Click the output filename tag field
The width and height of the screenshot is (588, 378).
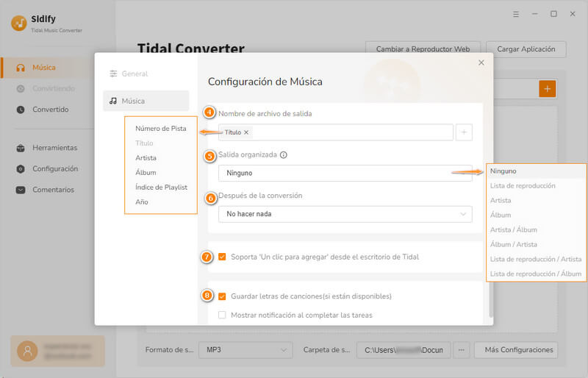pyautogui.click(x=336, y=132)
